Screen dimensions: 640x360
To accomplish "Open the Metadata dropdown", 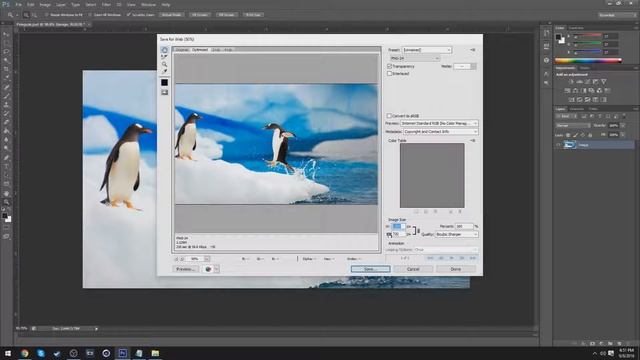I will click(x=440, y=131).
